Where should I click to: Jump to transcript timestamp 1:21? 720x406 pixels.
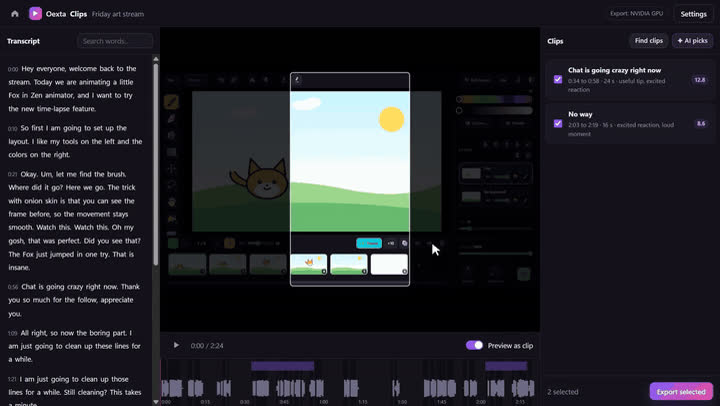pos(13,380)
